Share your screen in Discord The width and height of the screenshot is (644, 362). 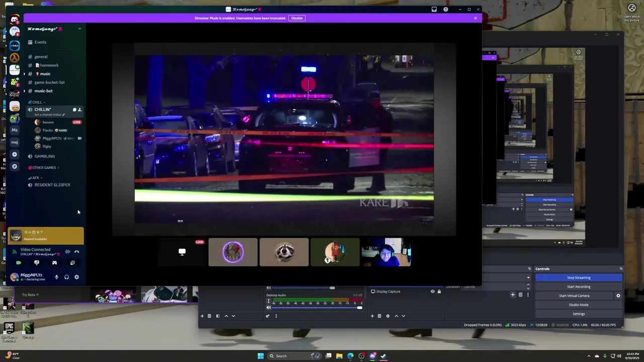pos(36,263)
